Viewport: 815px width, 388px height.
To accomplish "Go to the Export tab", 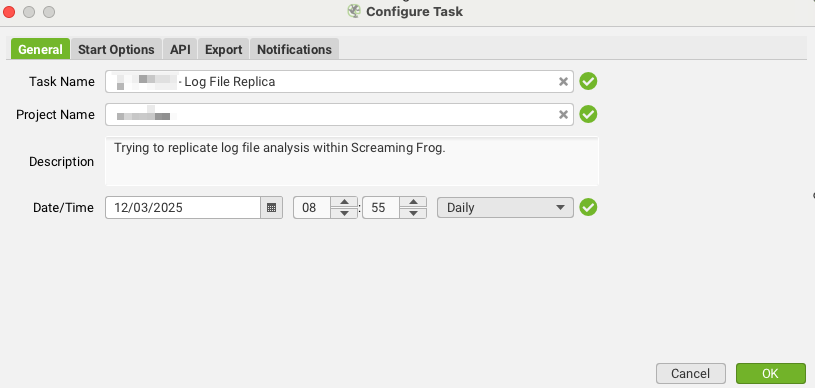I will (224, 49).
